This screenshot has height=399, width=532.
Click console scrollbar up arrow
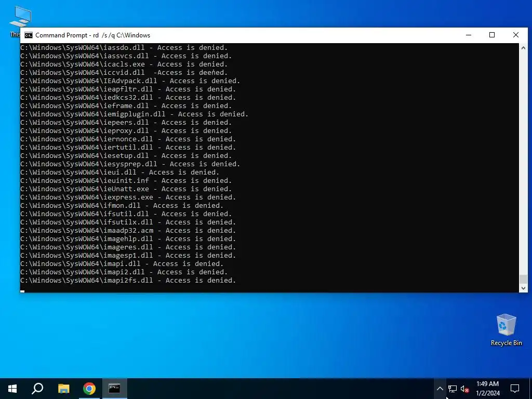523,48
